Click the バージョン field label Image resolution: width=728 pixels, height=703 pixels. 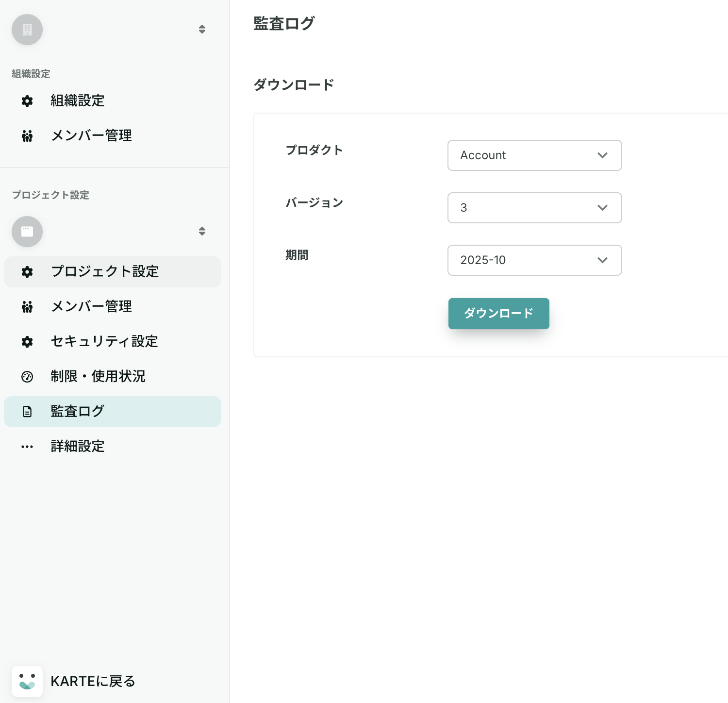[314, 202]
